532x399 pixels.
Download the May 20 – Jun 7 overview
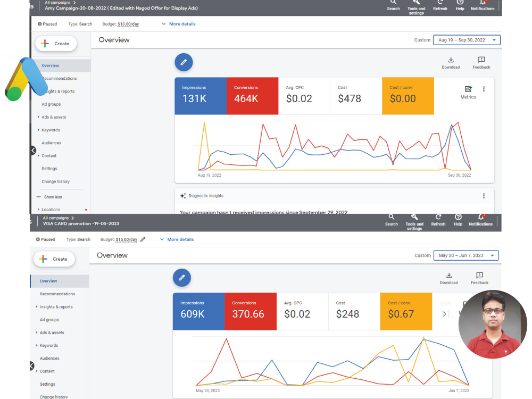tap(448, 278)
